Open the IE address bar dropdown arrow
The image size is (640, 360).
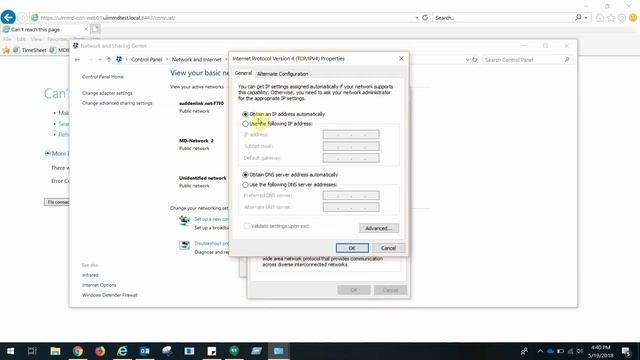(x=417, y=18)
